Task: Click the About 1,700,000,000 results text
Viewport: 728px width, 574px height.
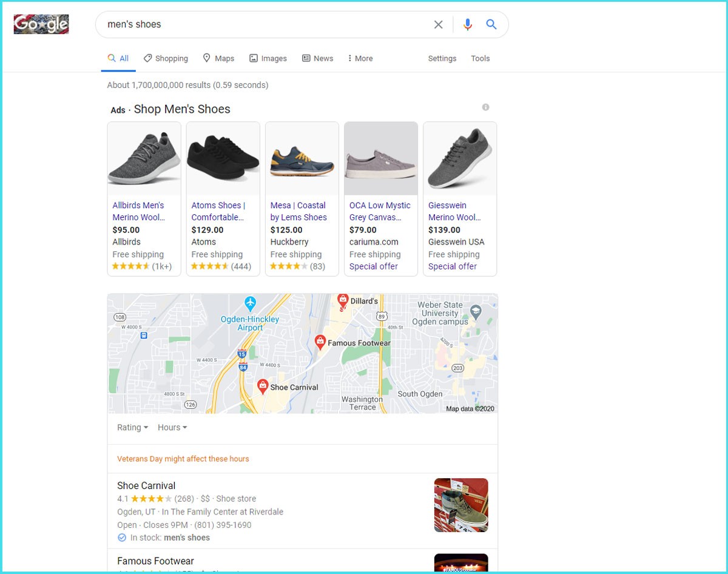Action: tap(187, 85)
